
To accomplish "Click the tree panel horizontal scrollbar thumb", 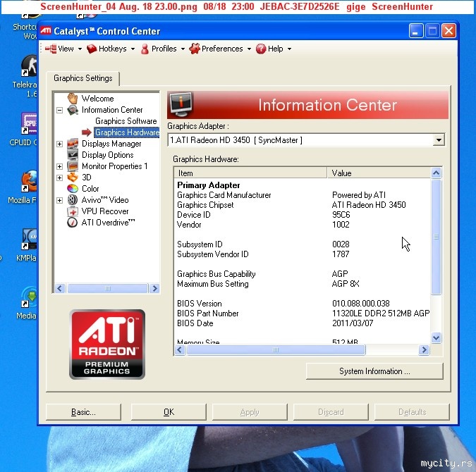I will click(107, 288).
